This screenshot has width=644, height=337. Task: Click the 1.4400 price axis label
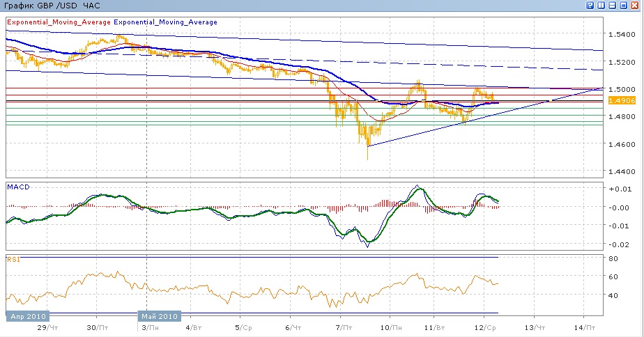point(620,171)
